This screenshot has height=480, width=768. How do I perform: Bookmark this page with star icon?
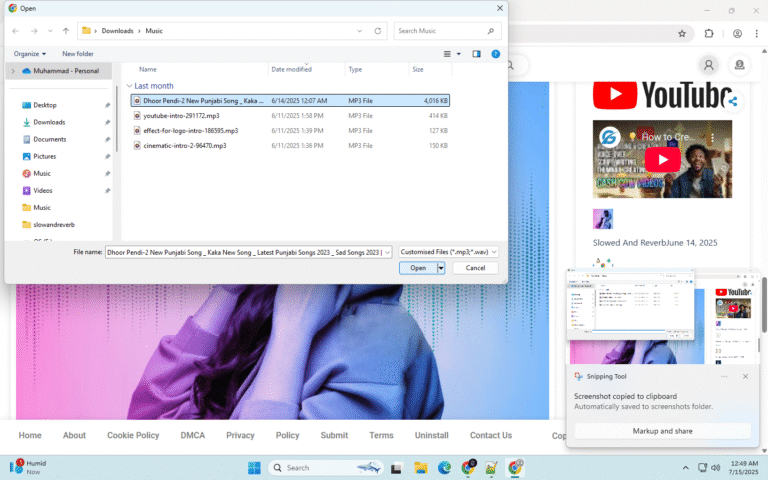[x=682, y=33]
